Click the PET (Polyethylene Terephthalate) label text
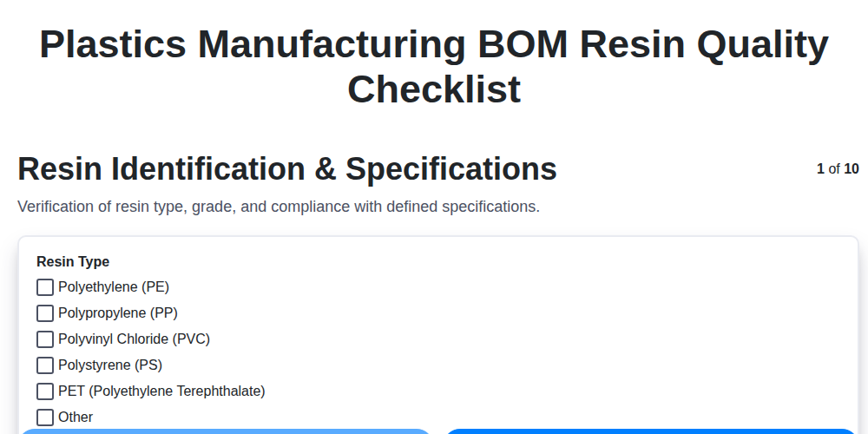Screen dimensions: 868x434 click(x=161, y=391)
